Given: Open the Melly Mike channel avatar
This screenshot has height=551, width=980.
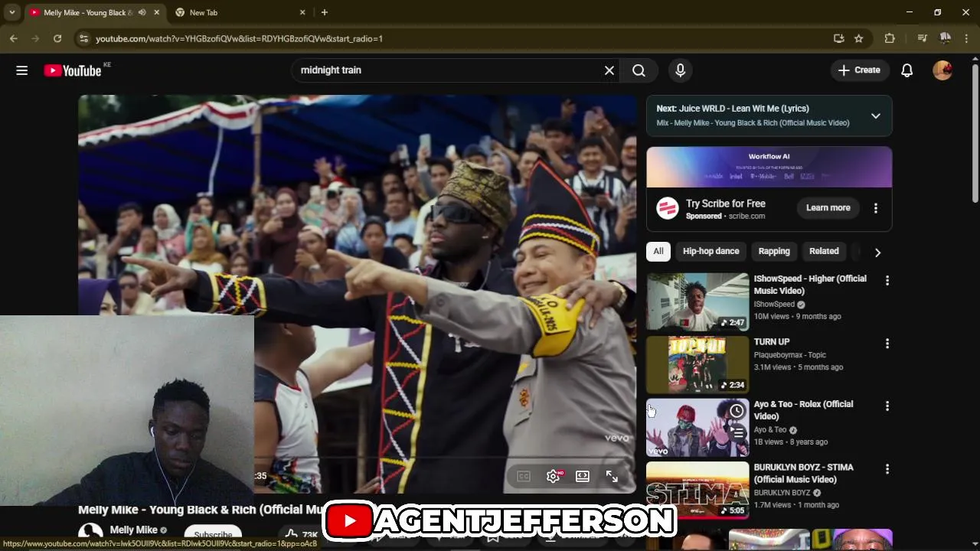Looking at the screenshot, I should [90, 532].
